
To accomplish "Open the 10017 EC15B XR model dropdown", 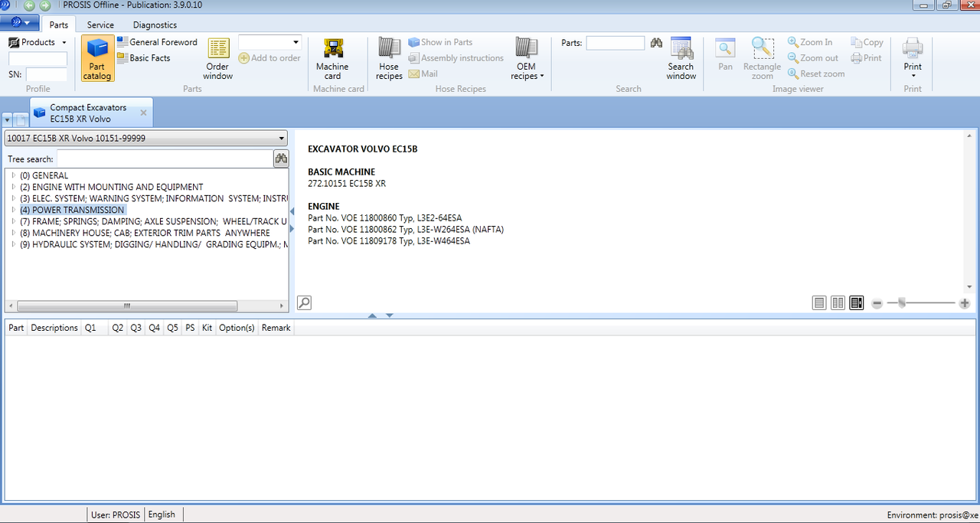I will pos(145,139).
